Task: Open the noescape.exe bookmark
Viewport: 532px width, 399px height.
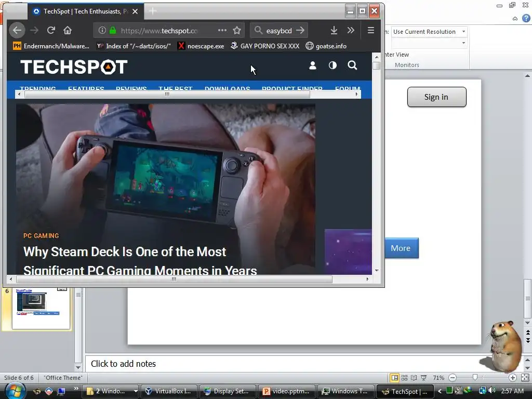Action: (x=201, y=46)
